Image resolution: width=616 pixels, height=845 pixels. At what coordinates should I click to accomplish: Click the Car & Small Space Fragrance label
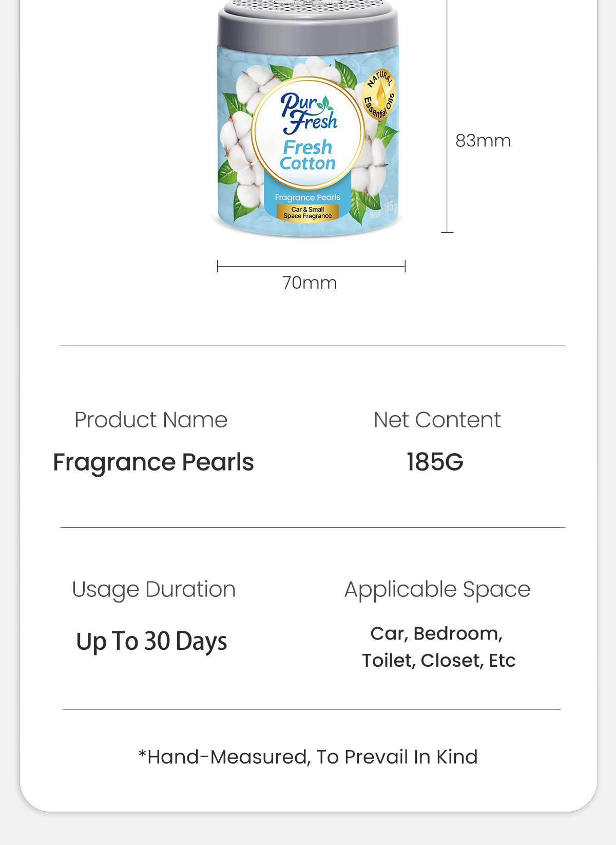(307, 213)
